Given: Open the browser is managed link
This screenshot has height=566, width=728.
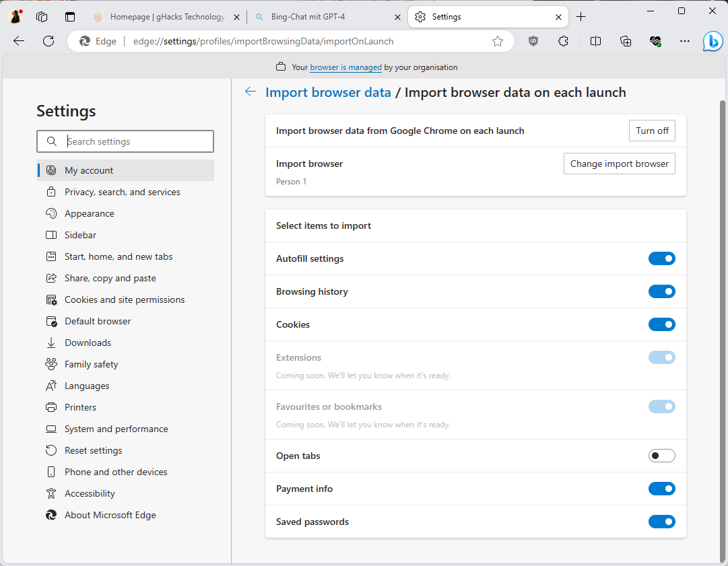Looking at the screenshot, I should (345, 67).
